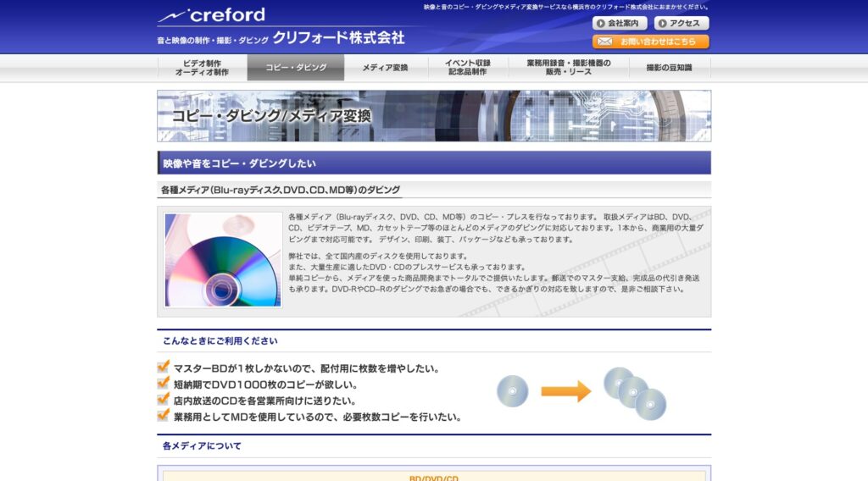Click checkmark beside 店内放送のCD line
868x481 pixels.
pyautogui.click(x=164, y=399)
